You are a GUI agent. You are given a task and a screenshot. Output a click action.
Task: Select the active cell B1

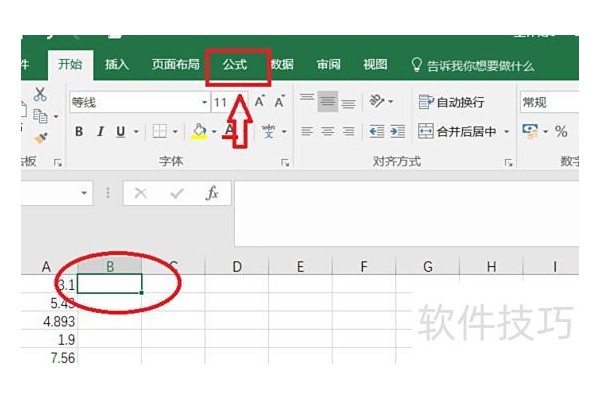110,284
